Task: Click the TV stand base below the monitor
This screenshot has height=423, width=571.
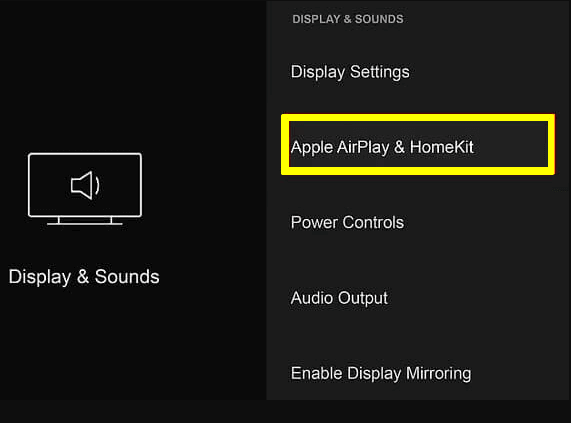Action: click(x=85, y=221)
